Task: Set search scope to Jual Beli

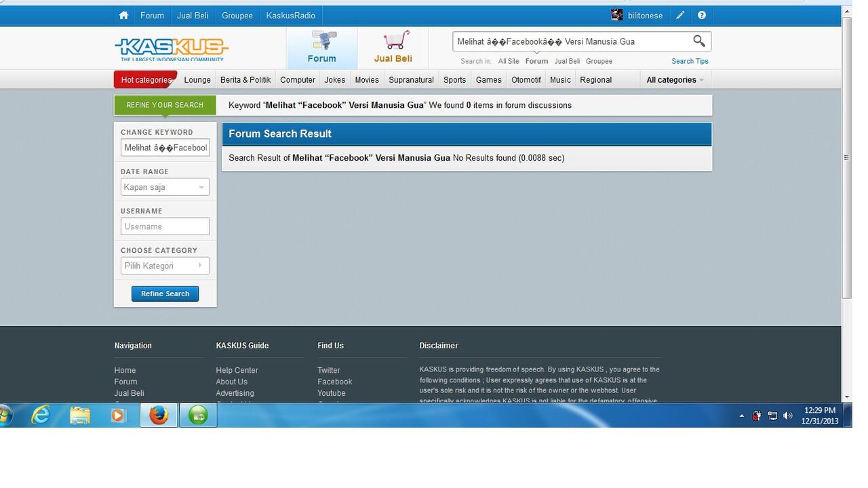Action: [x=567, y=61]
